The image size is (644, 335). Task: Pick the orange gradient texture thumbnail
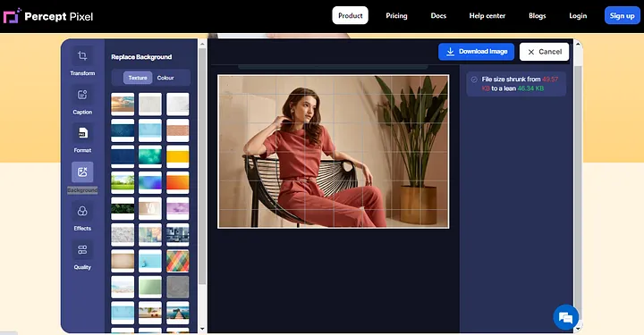click(177, 182)
